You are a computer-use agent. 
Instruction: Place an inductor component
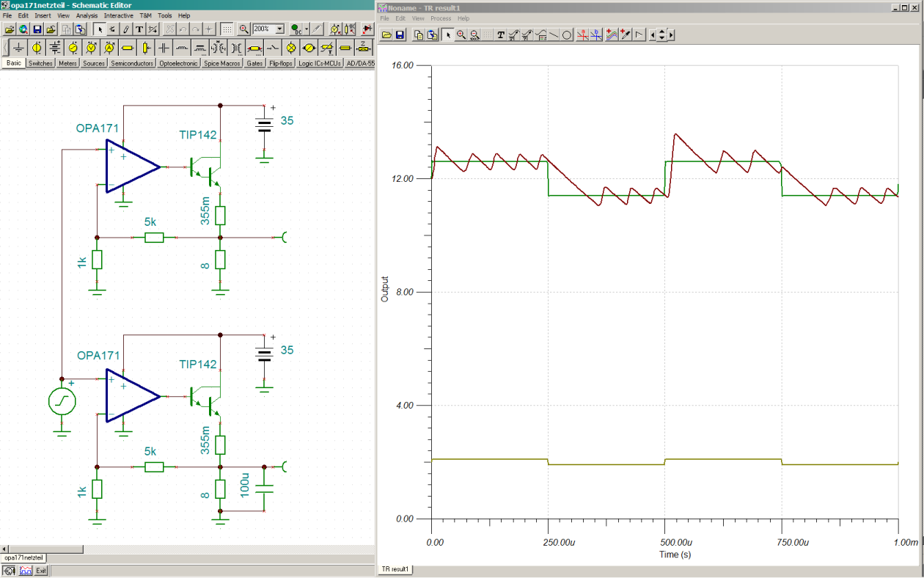[x=182, y=48]
